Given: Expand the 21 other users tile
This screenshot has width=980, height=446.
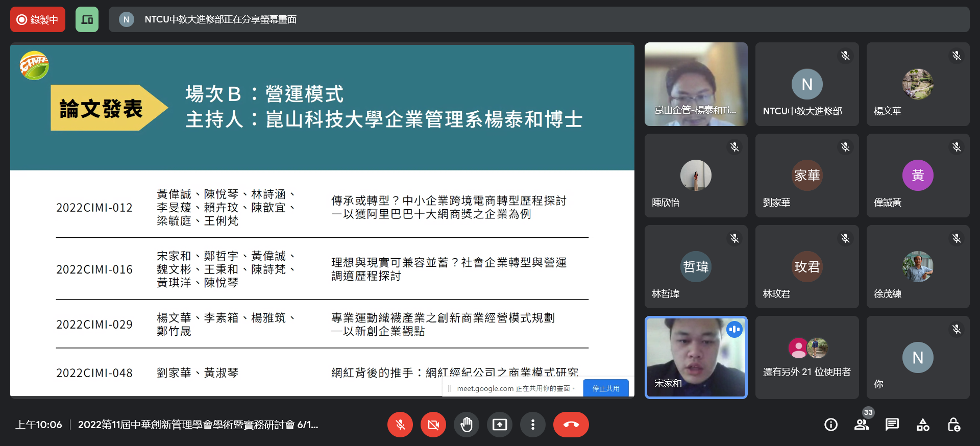Looking at the screenshot, I should [x=807, y=357].
